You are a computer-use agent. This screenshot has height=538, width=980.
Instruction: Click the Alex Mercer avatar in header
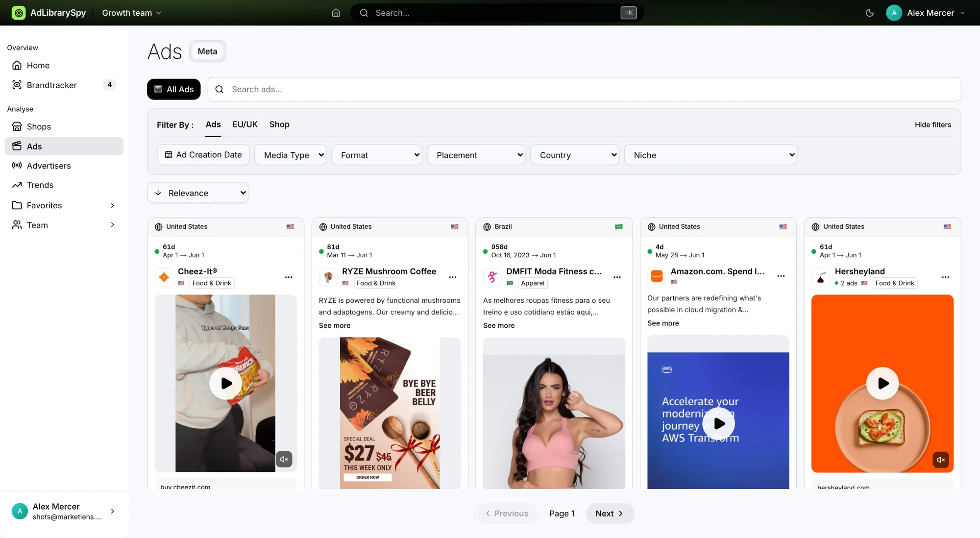tap(894, 13)
